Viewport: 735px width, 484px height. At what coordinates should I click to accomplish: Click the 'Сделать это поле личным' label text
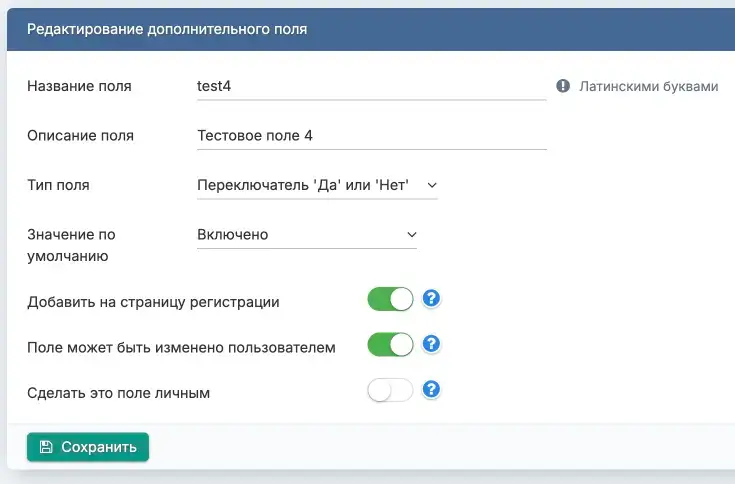click(x=118, y=392)
